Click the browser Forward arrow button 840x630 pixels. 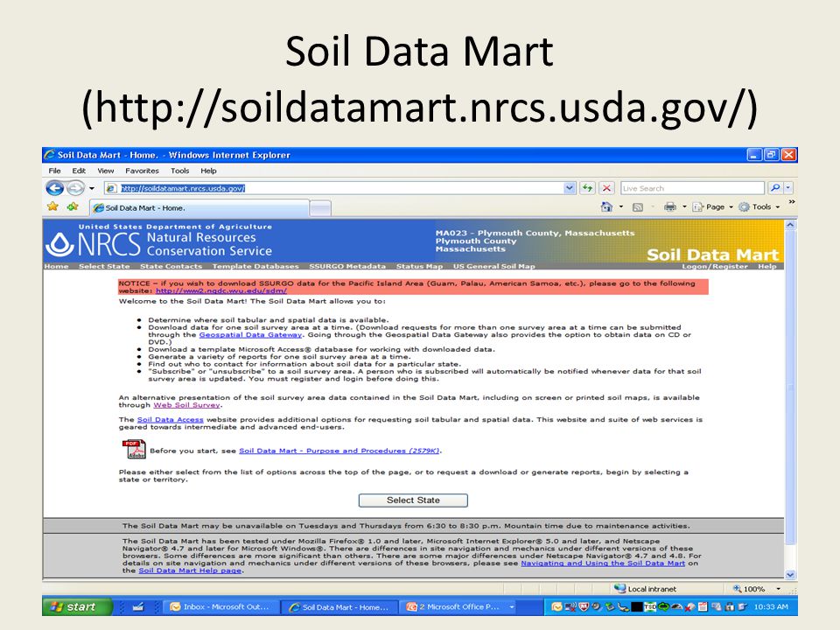coord(75,188)
